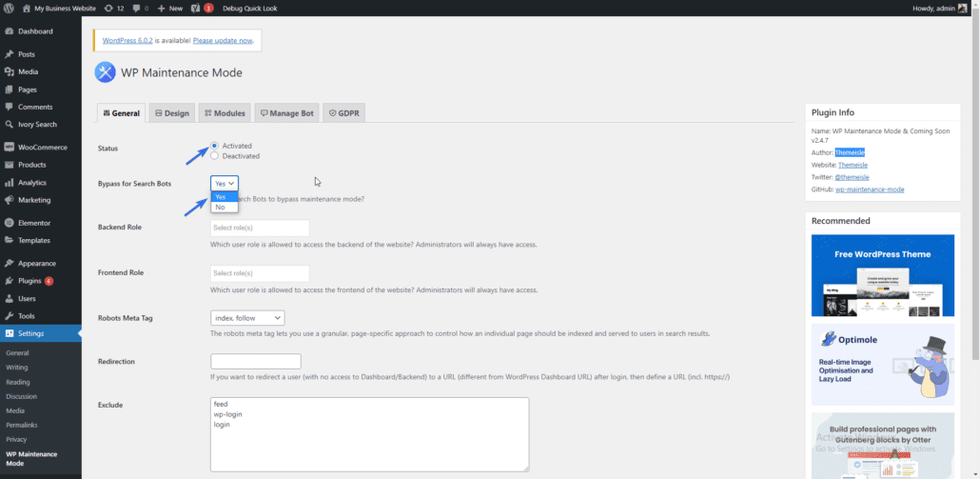This screenshot has height=479, width=980.
Task: Click the plus icon beside New
Action: (161, 9)
